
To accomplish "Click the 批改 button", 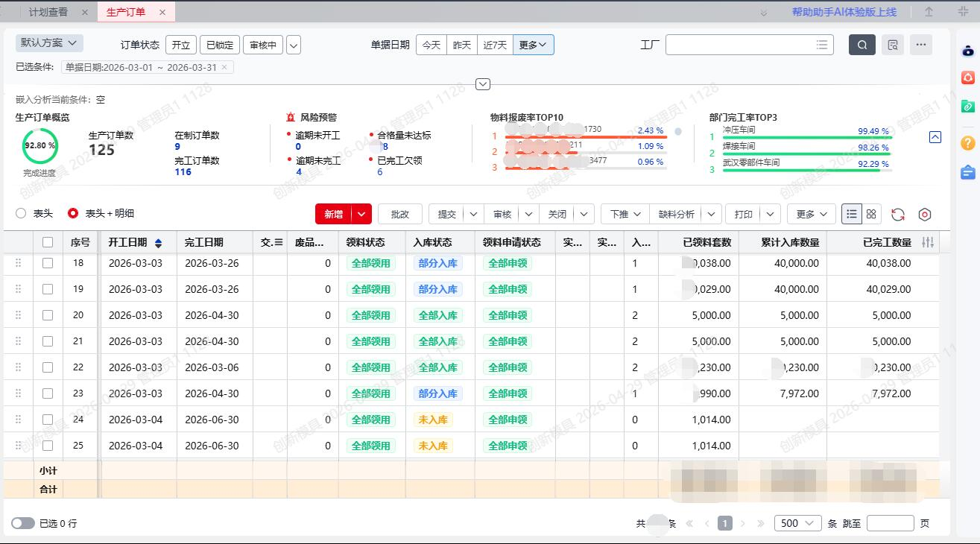I will [400, 215].
